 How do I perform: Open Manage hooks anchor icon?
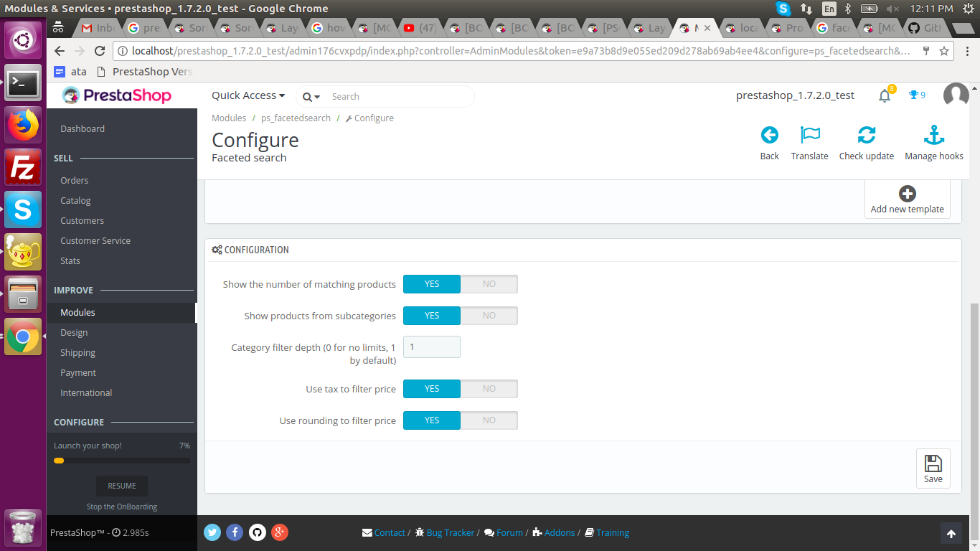click(x=934, y=135)
